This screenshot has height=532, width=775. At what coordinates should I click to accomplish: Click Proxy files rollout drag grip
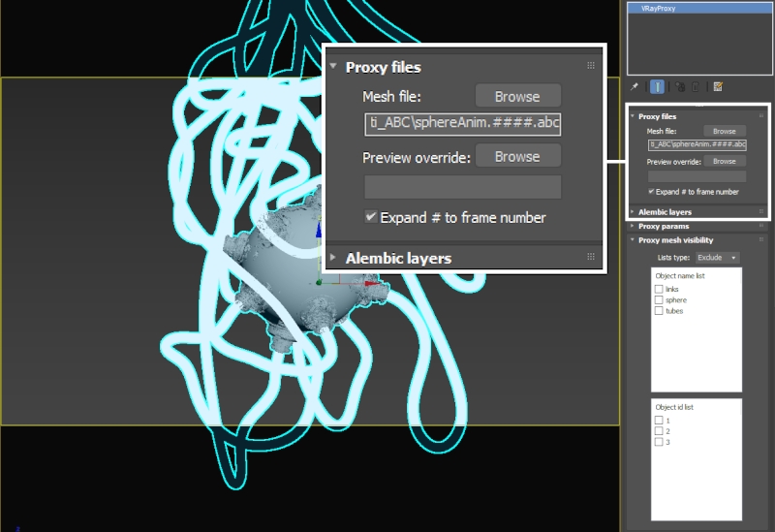pos(761,116)
